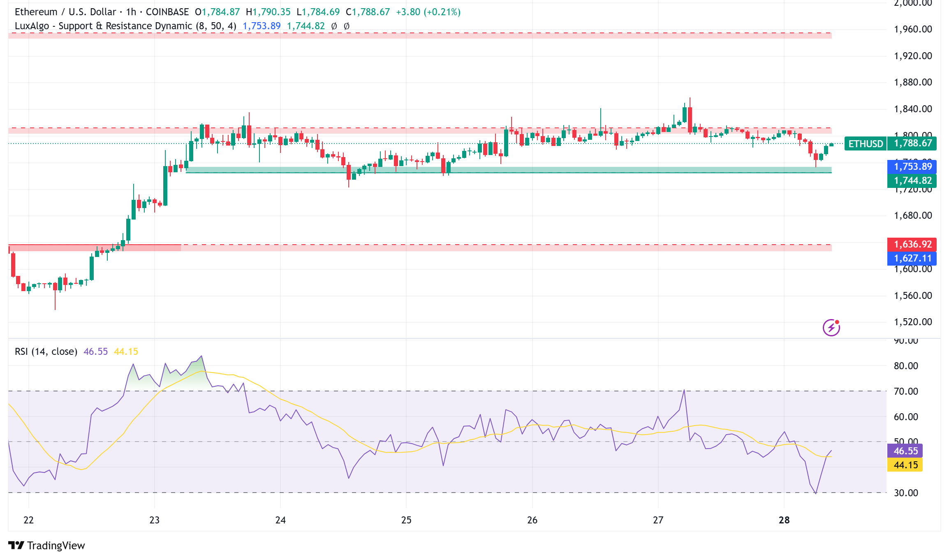
Task: Click the +3.80 (+0.21%) change value
Action: (428, 12)
